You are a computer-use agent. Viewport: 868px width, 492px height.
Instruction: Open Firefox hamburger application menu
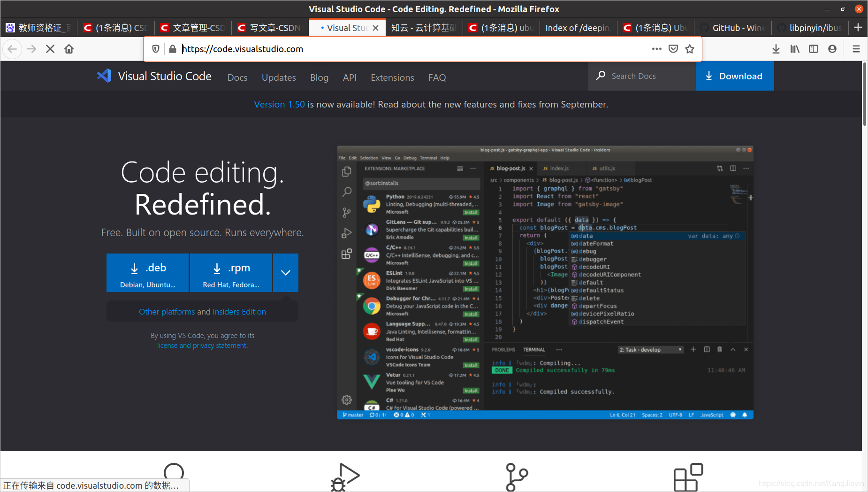pos(856,49)
